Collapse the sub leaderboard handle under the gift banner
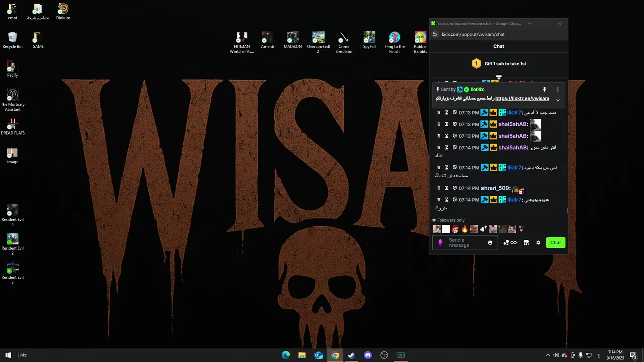This screenshot has height=362, width=644. pyautogui.click(x=499, y=77)
